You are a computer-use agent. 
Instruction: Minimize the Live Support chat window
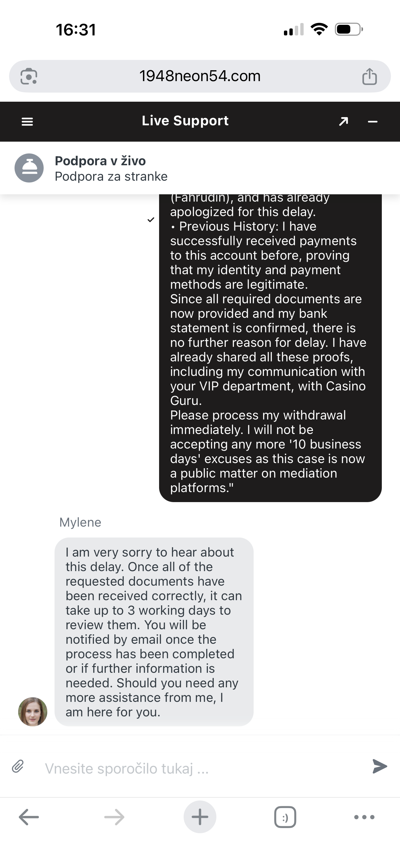[373, 122]
